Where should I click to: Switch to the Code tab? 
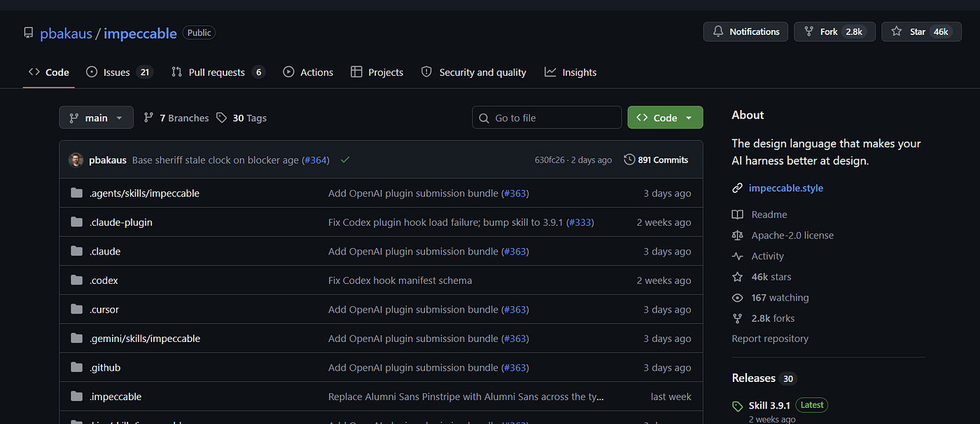point(49,72)
